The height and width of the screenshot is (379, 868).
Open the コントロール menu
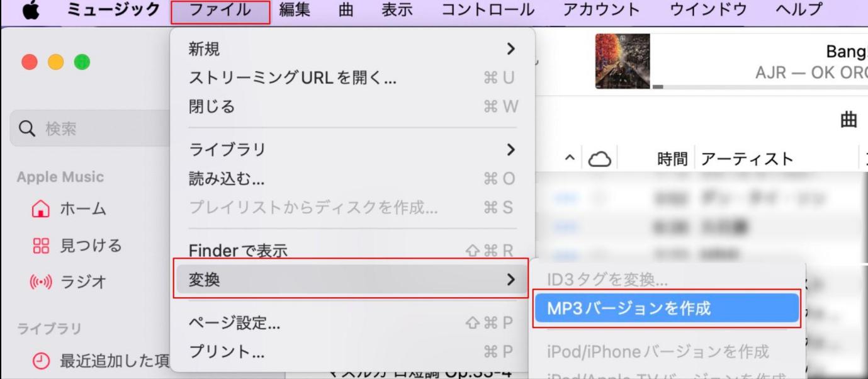coord(488,11)
